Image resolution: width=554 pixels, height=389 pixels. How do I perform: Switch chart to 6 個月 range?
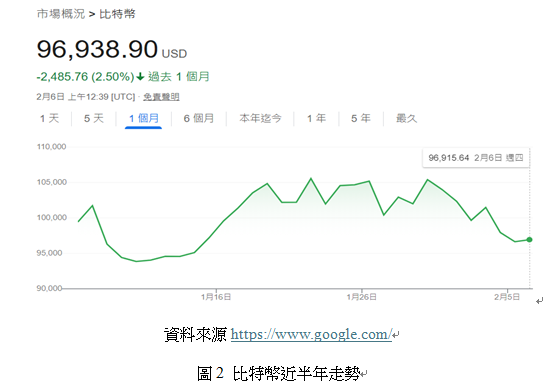click(199, 118)
